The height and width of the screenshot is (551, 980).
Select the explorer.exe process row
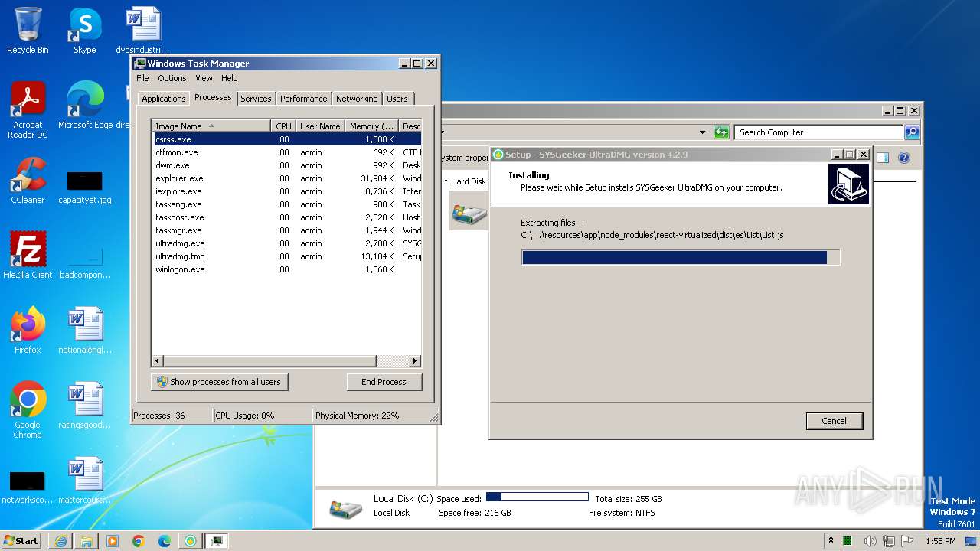click(286, 178)
